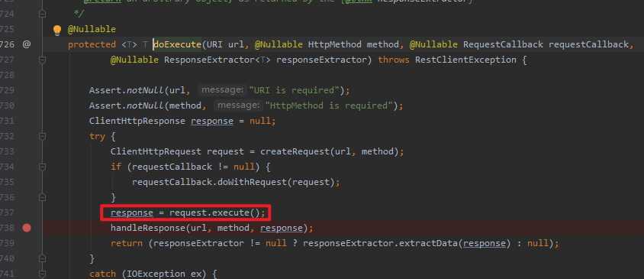The width and height of the screenshot is (644, 279).
Task: Click line number 733 in the gutter
Action: point(7,151)
